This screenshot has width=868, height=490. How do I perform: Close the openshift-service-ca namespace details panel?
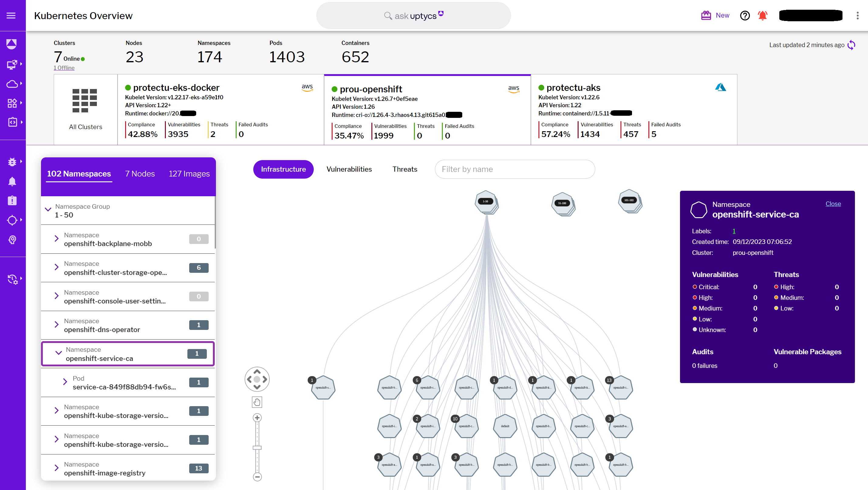833,204
